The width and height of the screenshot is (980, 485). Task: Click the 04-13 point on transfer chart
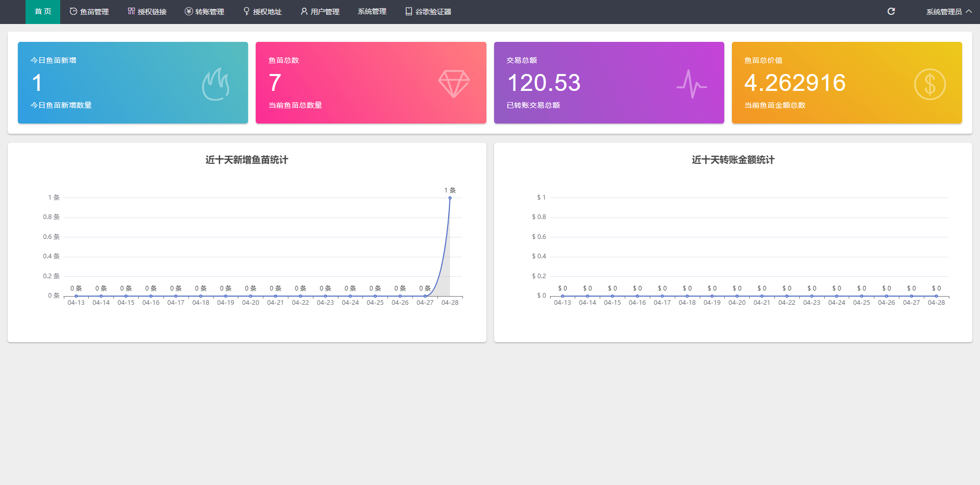click(x=562, y=296)
